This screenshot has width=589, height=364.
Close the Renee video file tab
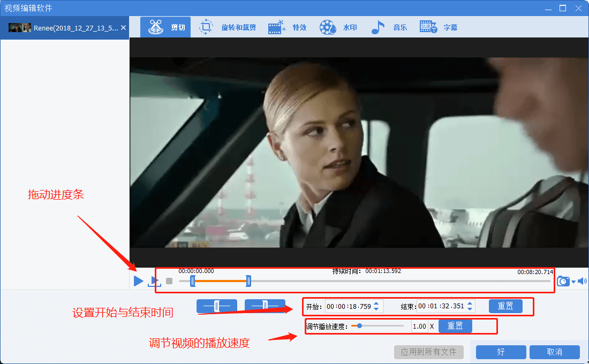(x=123, y=28)
